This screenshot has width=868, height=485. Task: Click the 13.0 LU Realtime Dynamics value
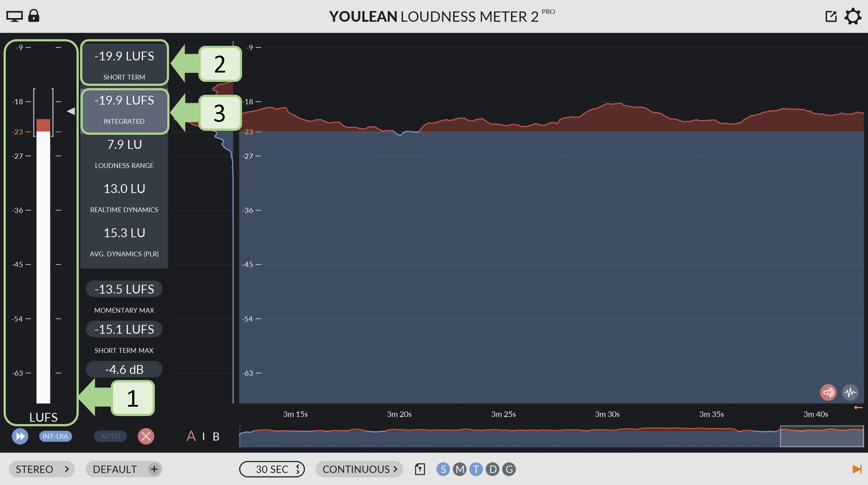tap(124, 189)
